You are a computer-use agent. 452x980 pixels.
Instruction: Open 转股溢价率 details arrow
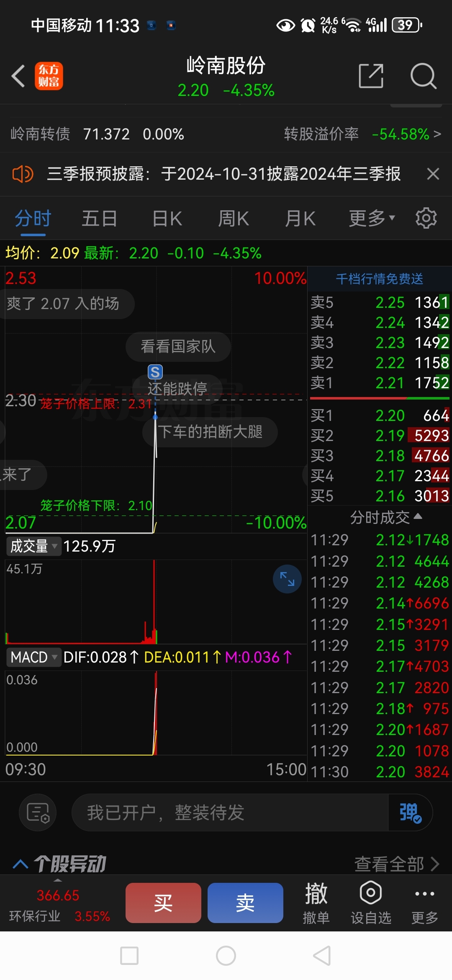click(437, 134)
